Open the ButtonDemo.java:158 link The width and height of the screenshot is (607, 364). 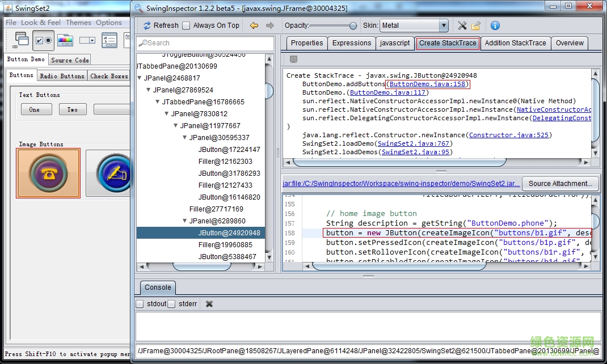pos(427,84)
